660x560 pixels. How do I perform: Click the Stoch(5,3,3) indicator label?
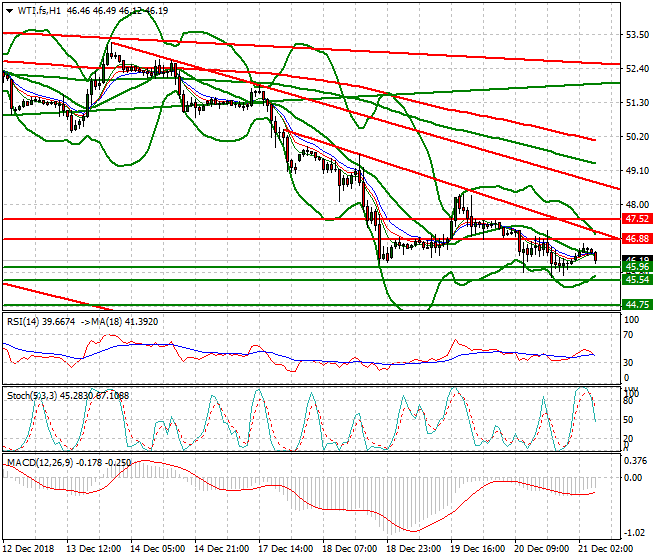coord(32,396)
